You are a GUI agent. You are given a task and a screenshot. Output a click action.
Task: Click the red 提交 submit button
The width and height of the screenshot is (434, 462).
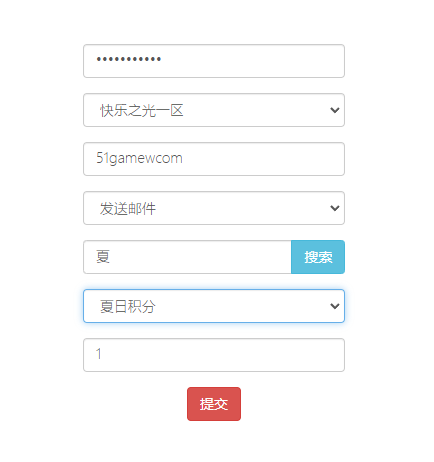point(214,404)
